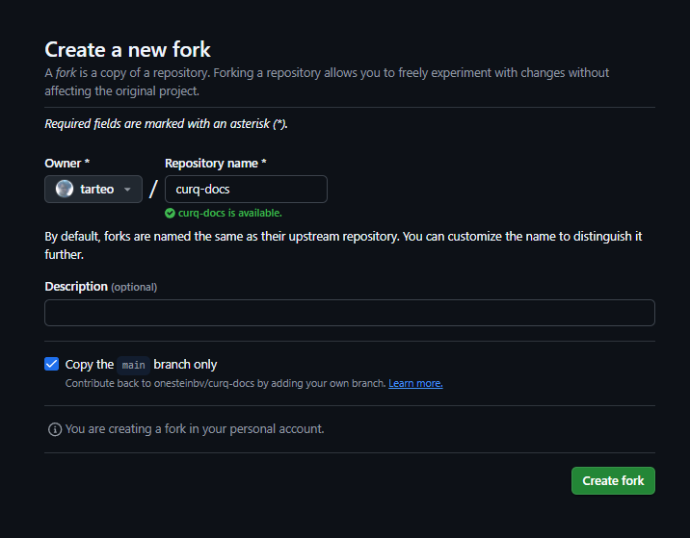Click the main branch code label
Viewport: 690px width, 538px height.
point(133,365)
